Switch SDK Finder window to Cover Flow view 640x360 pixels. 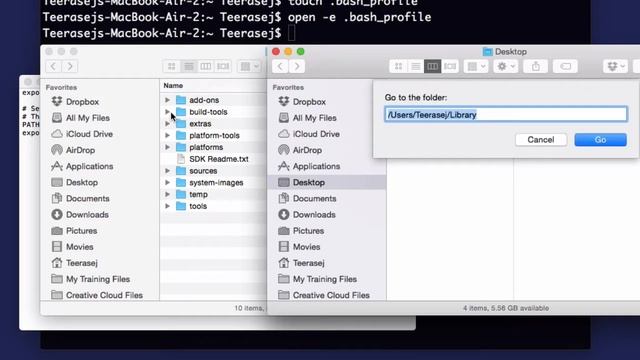(x=223, y=66)
